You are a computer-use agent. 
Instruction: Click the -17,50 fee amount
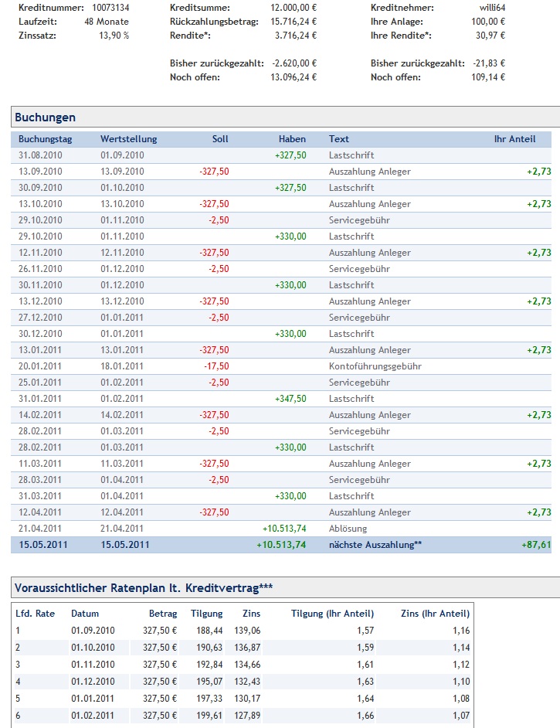[x=216, y=366]
